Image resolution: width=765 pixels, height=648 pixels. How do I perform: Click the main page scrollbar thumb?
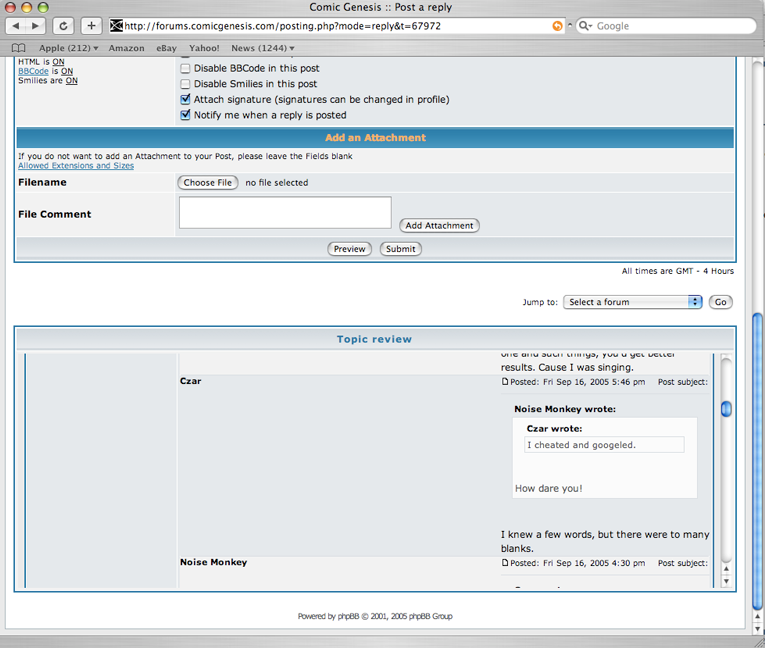point(757,461)
